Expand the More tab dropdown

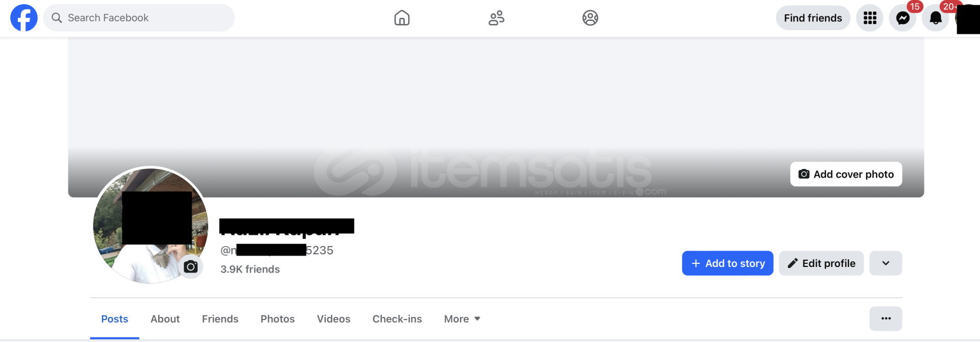click(462, 319)
